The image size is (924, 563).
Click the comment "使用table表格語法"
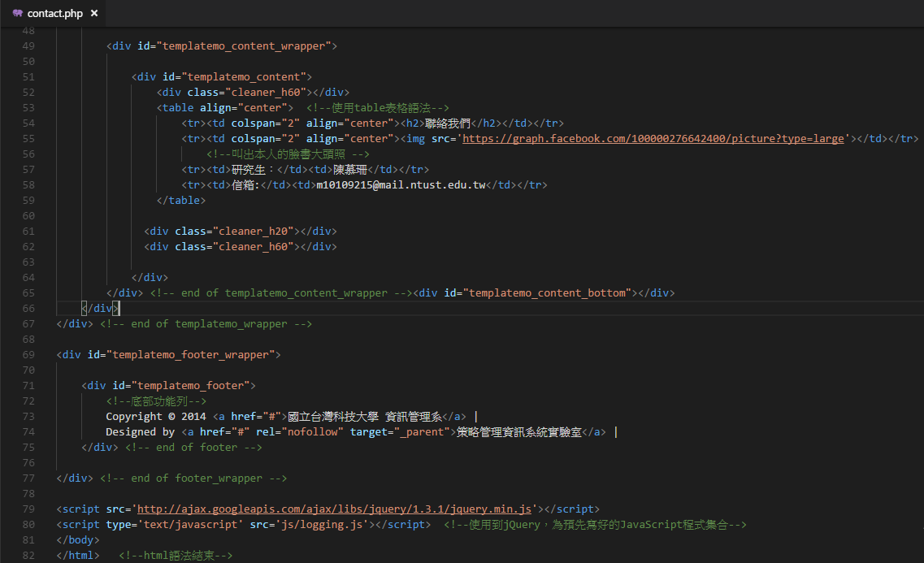pyautogui.click(x=378, y=108)
